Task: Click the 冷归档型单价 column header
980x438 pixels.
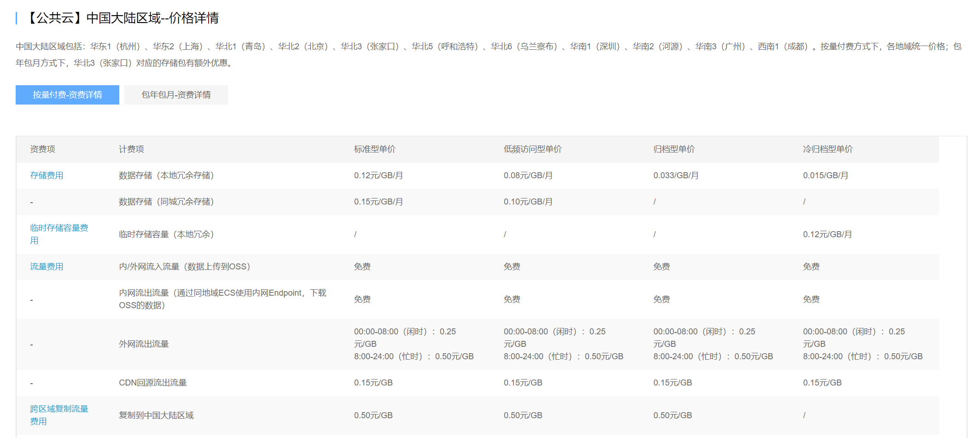Action: pyautogui.click(x=828, y=149)
